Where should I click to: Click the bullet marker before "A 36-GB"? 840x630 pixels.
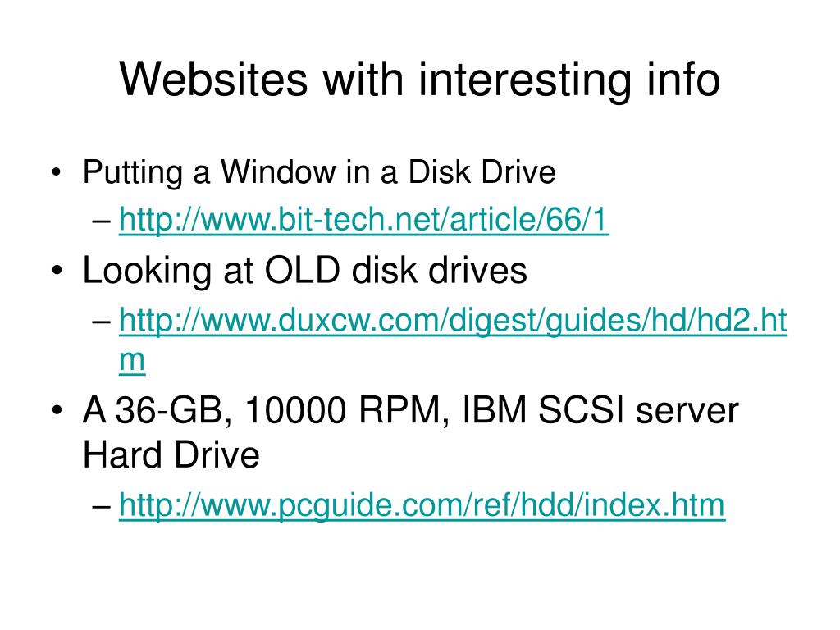[x=57, y=411]
